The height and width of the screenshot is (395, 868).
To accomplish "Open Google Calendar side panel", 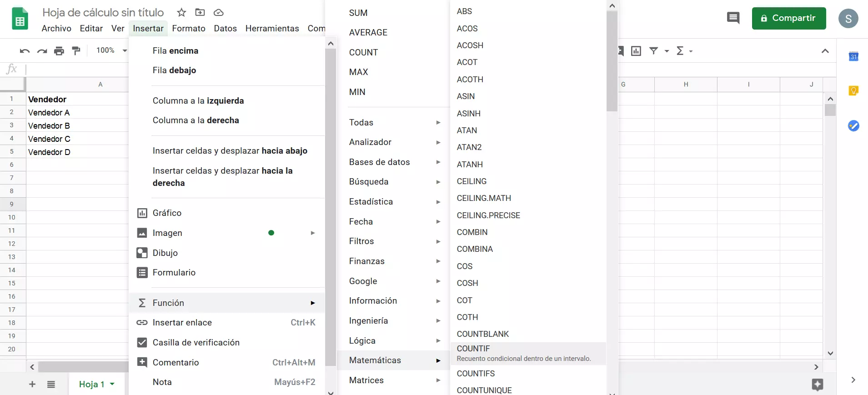I will tap(853, 56).
